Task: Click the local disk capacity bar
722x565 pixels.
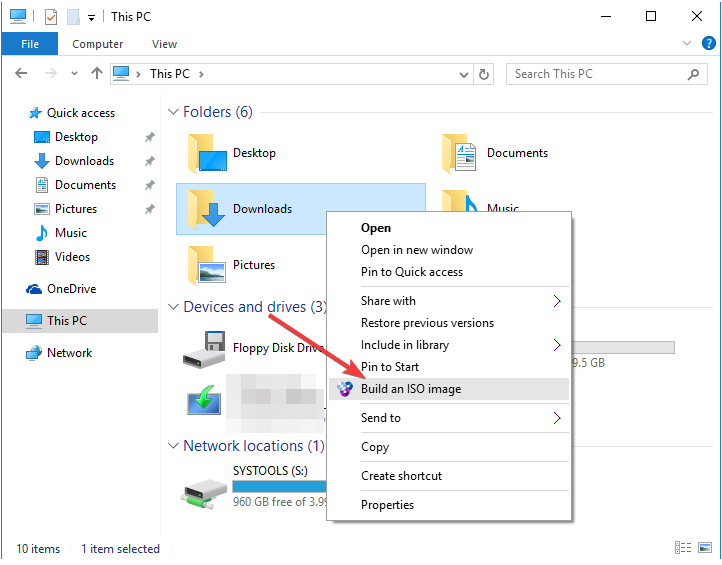Action: pyautogui.click(x=623, y=347)
